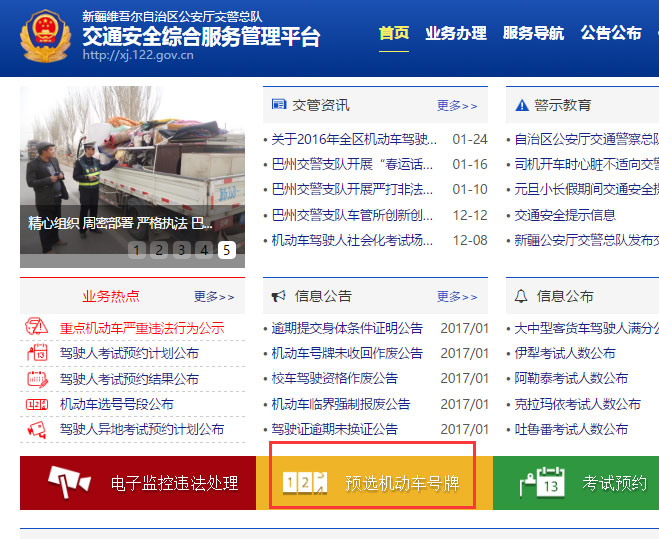Screen dimensions: 659x539
Task: Click the icon beside 驾驶人异地考试预约计划公布
Action: tap(37, 429)
